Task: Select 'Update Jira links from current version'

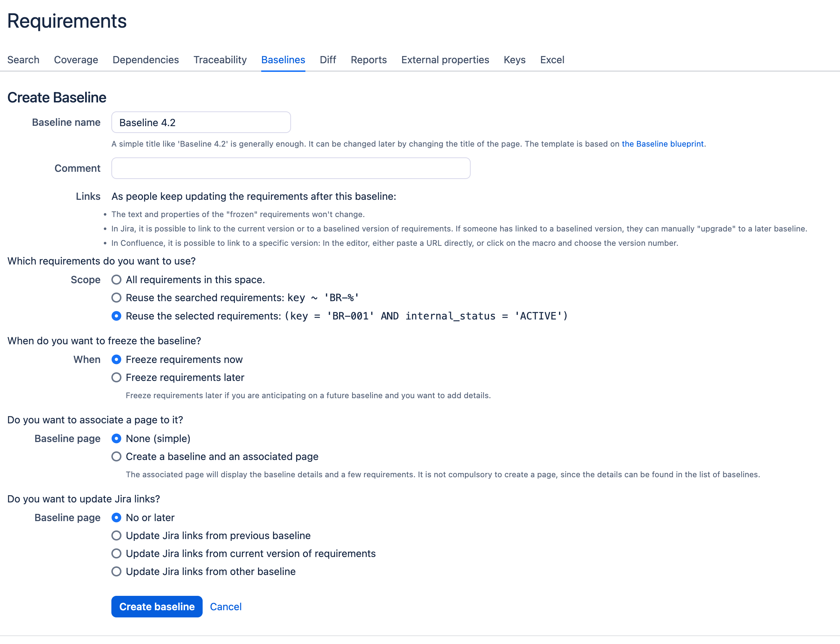Action: [x=116, y=553]
